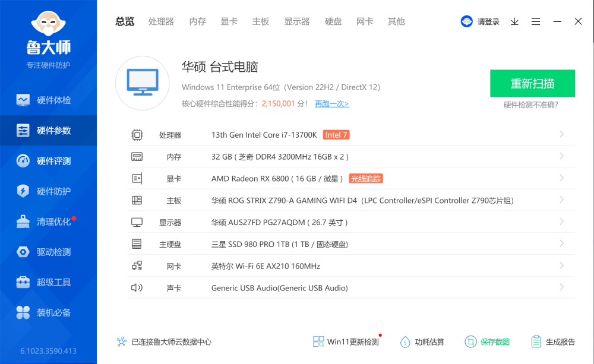This screenshot has width=594, height=364.
Task: Click the Intel 7 badge
Action: 336,135
